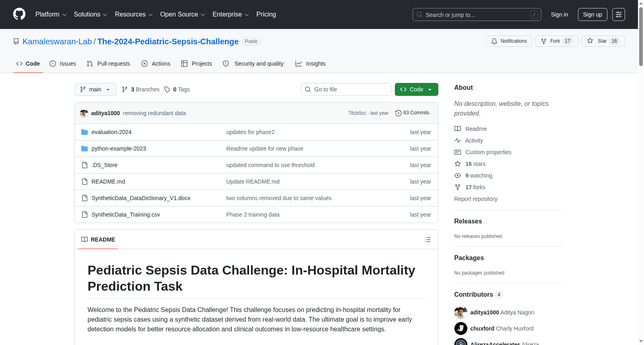Open the README.md file

pyautogui.click(x=108, y=182)
